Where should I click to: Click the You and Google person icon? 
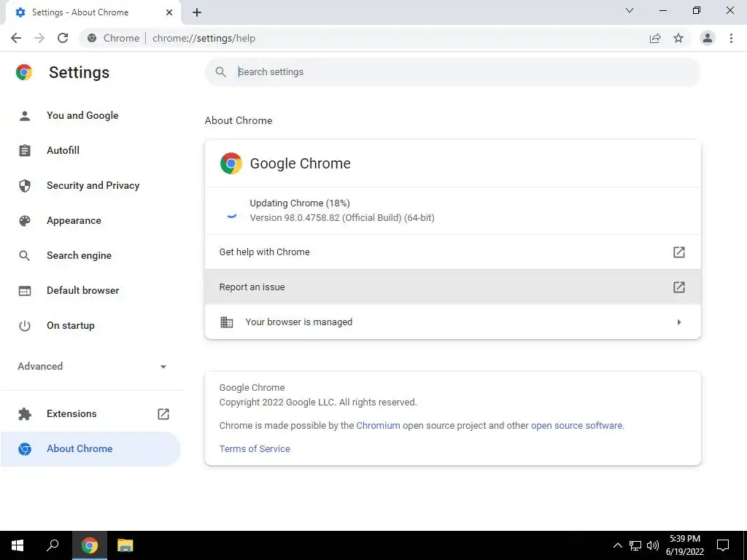[25, 116]
